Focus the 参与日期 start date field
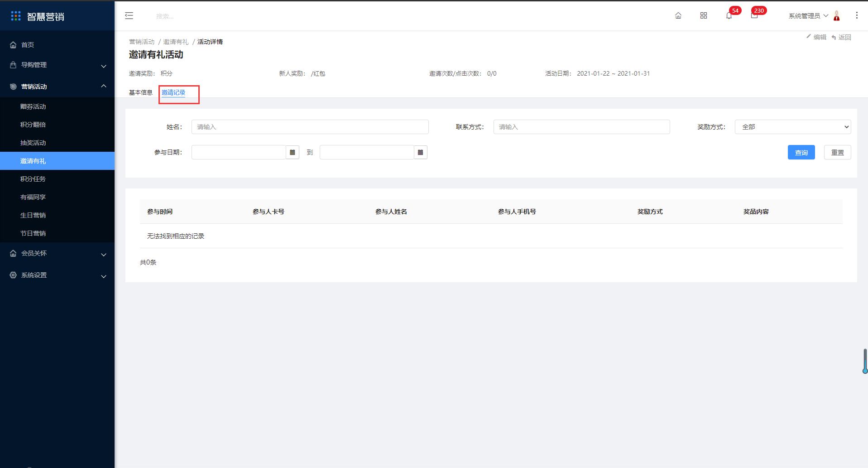Image resolution: width=868 pixels, height=468 pixels. pos(239,152)
